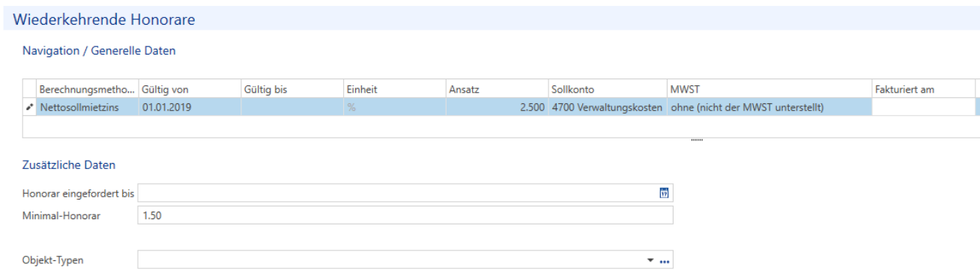The image size is (980, 273).
Task: Click the grid splitter handle below the table
Action: click(697, 140)
